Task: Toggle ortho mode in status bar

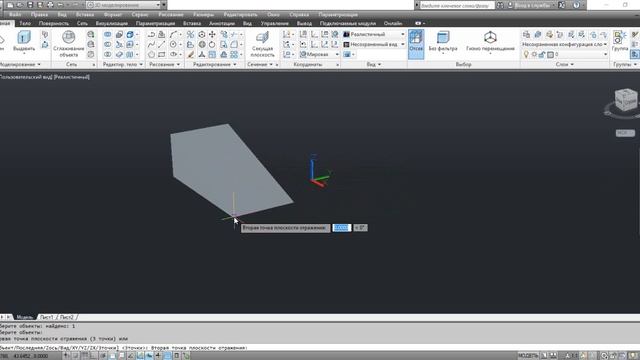Action: click(93, 356)
